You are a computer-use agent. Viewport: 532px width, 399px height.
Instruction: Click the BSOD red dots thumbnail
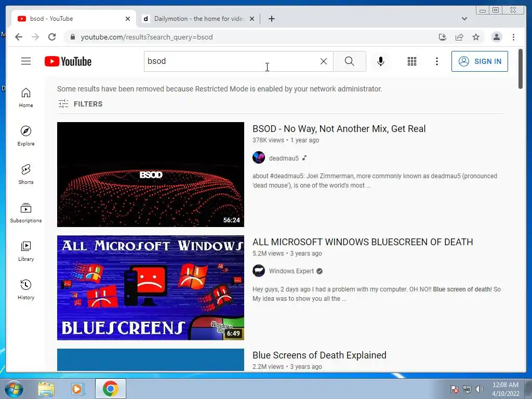(151, 175)
